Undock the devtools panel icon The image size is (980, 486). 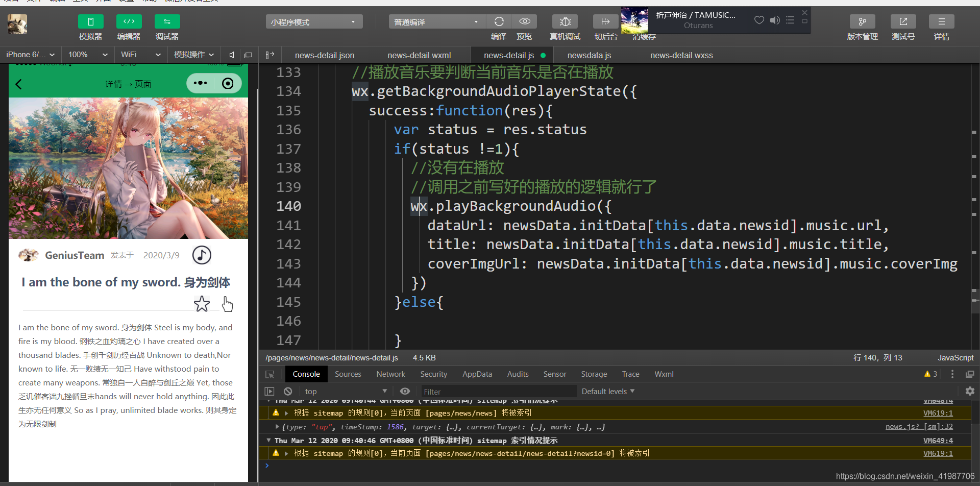tap(970, 374)
